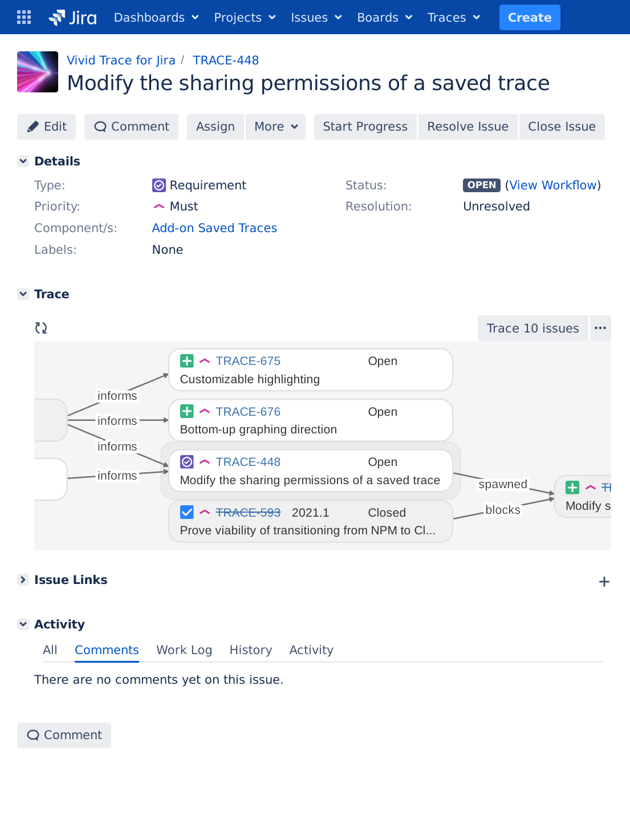Collapse the Trace section
The width and height of the screenshot is (630, 840).
click(23, 294)
